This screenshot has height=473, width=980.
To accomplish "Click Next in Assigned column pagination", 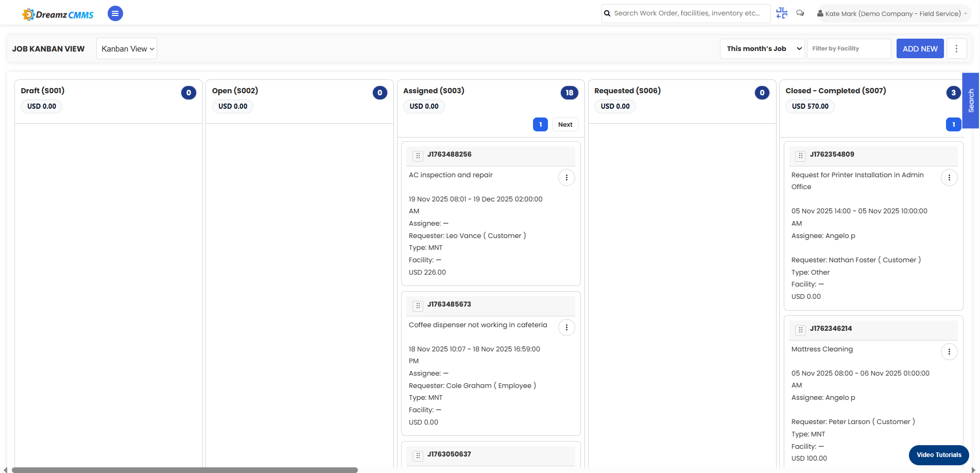I will coord(565,125).
